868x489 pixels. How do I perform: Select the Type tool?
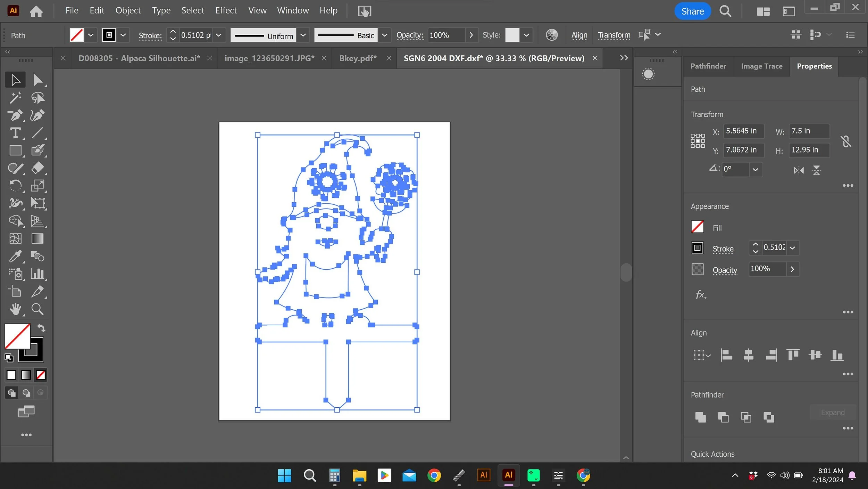[x=15, y=133]
